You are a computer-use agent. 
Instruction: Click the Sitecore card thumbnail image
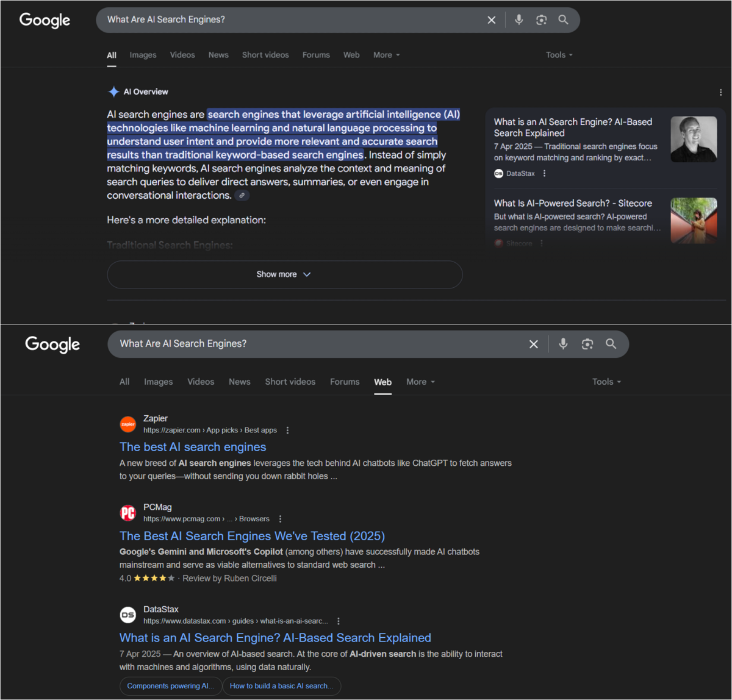point(694,221)
